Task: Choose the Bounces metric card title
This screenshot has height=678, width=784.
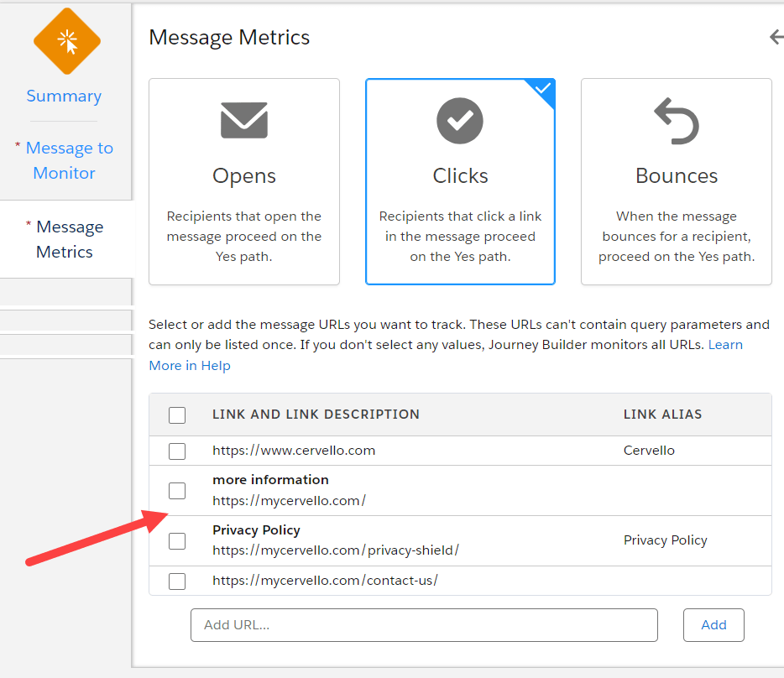Action: (x=676, y=176)
